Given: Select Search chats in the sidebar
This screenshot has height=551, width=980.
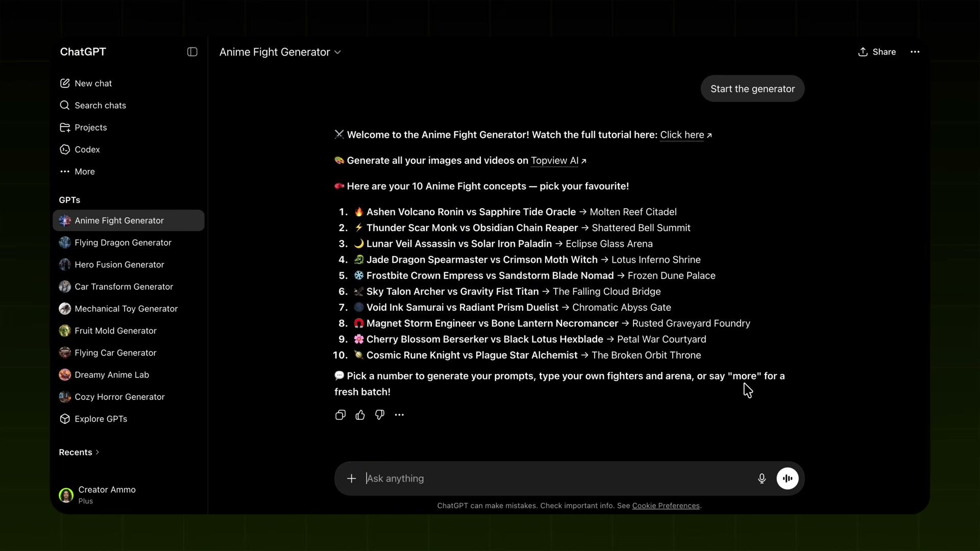Looking at the screenshot, I should 129,105.
